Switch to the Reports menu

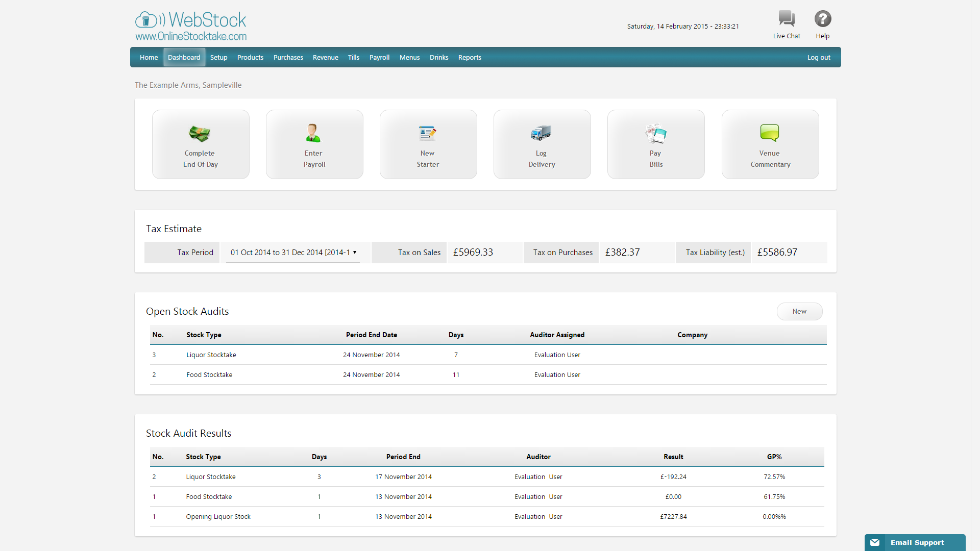[x=469, y=57]
